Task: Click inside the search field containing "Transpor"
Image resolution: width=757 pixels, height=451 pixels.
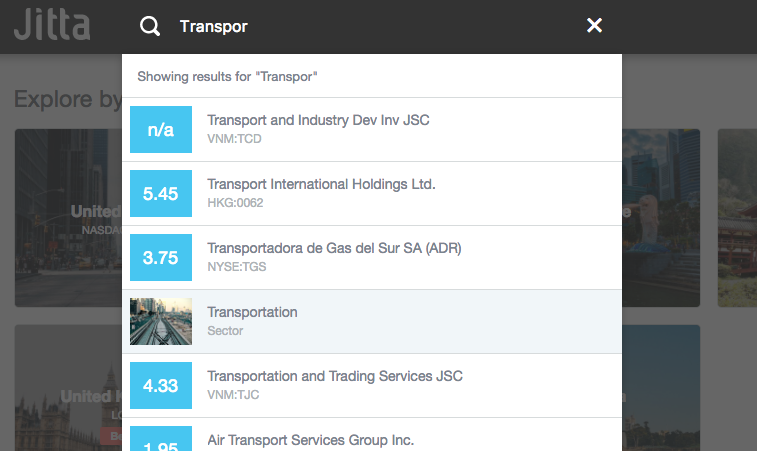Action: [x=370, y=26]
